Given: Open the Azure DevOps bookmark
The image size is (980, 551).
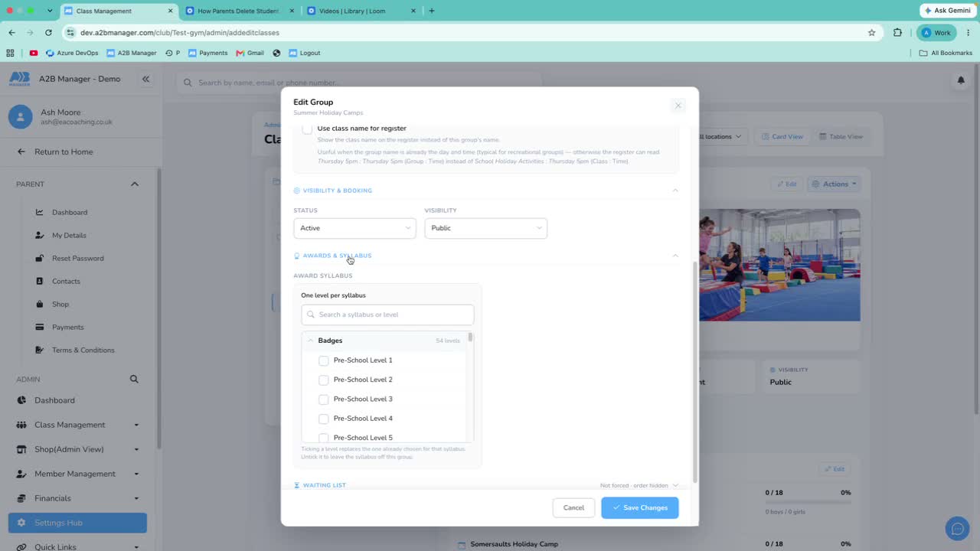Looking at the screenshot, I should [72, 53].
